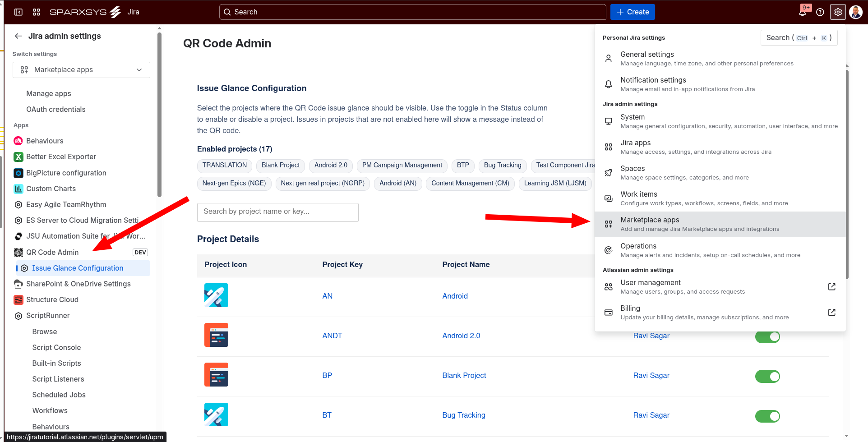Click the Create button

tap(633, 12)
